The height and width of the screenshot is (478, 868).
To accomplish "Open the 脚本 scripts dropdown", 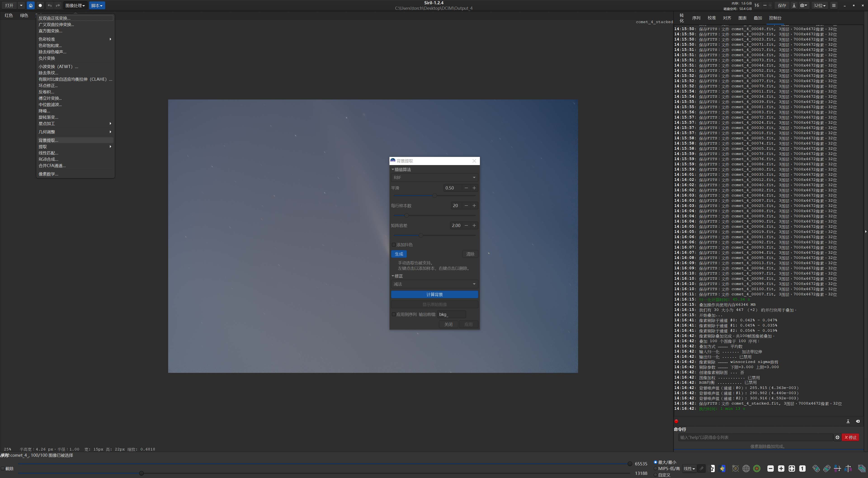I will coord(97,5).
